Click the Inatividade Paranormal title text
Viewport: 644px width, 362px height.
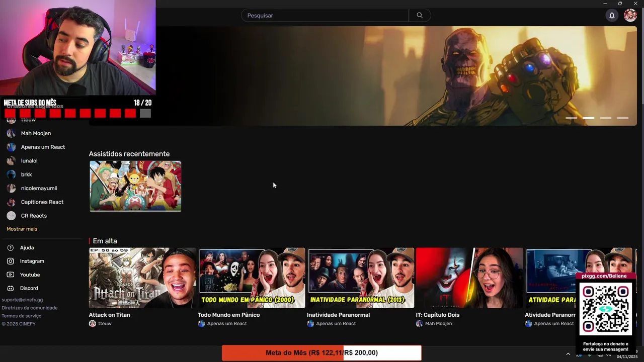click(x=338, y=315)
